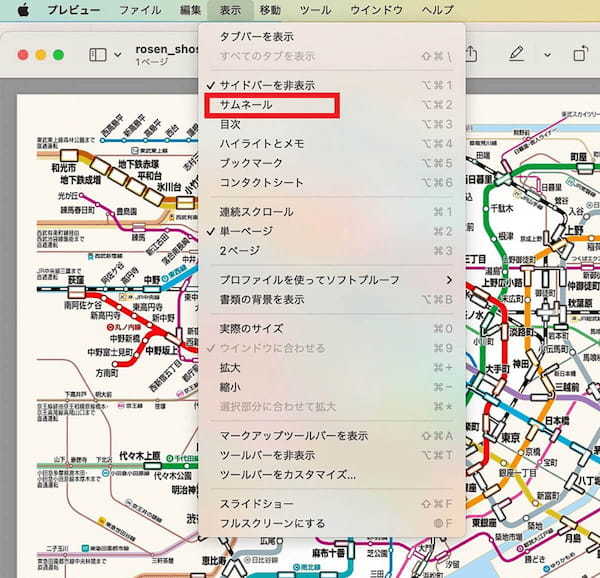600x578 pixels.
Task: Open the 編集 menu
Action: 190,10
